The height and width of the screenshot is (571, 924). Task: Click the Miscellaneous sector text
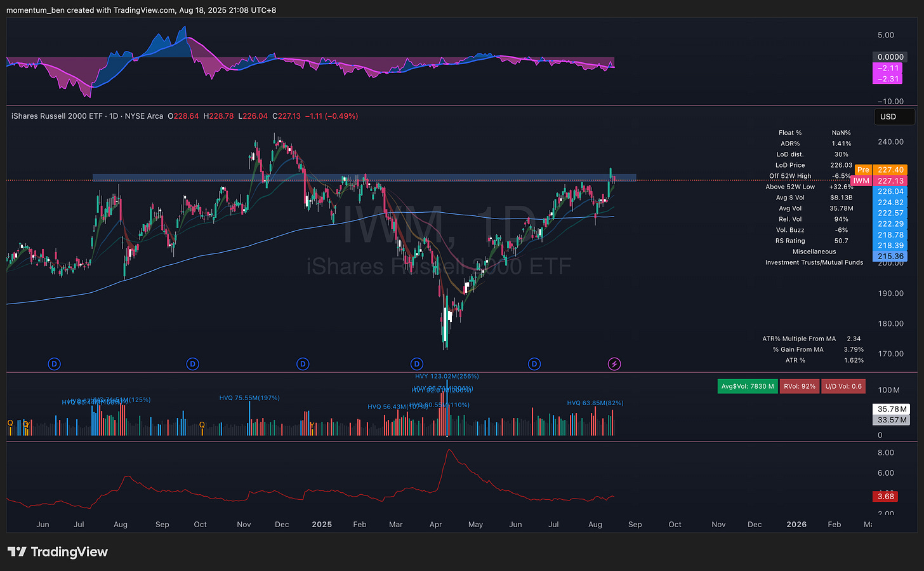814,252
